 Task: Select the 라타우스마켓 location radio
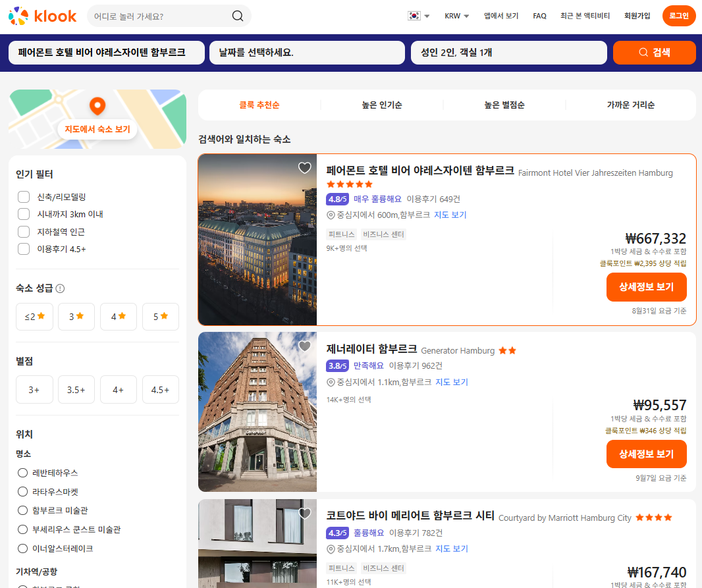coord(22,492)
